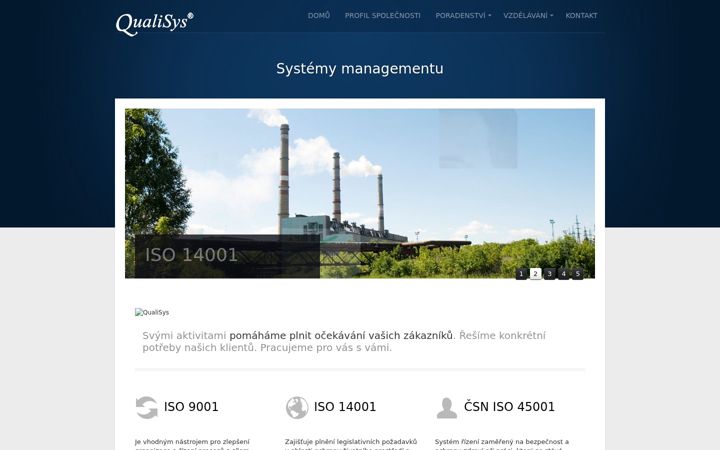Select slide 3 in the slider pager
Screen dimensions: 720x450
click(549, 274)
